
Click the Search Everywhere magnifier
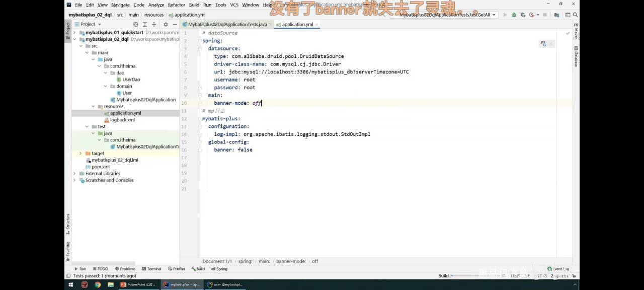pyautogui.click(x=575, y=15)
